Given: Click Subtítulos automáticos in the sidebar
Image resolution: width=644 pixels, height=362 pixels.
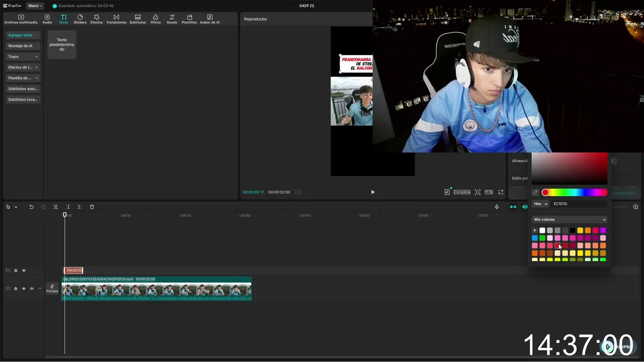Looking at the screenshot, I should 23,88.
